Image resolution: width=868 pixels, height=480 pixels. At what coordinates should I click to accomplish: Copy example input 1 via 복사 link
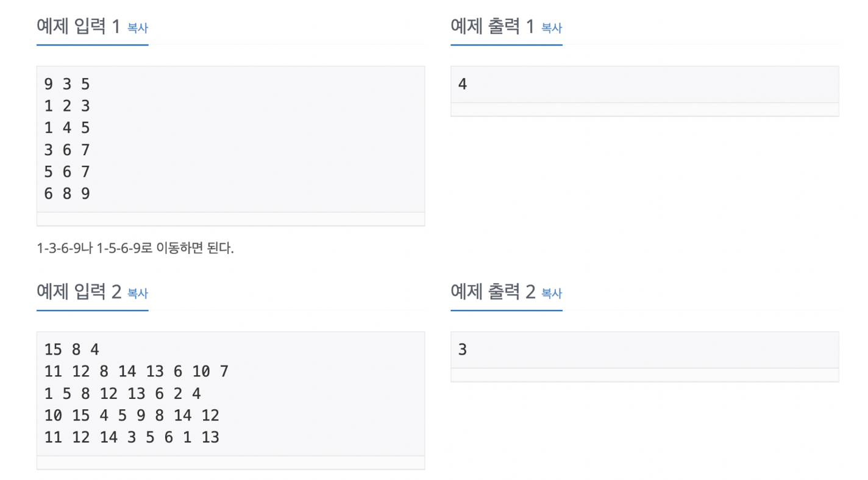point(138,27)
